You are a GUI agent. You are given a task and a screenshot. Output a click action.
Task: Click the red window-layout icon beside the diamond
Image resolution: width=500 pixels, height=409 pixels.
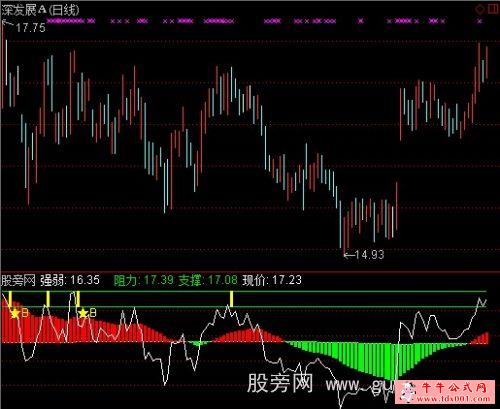[x=493, y=9]
